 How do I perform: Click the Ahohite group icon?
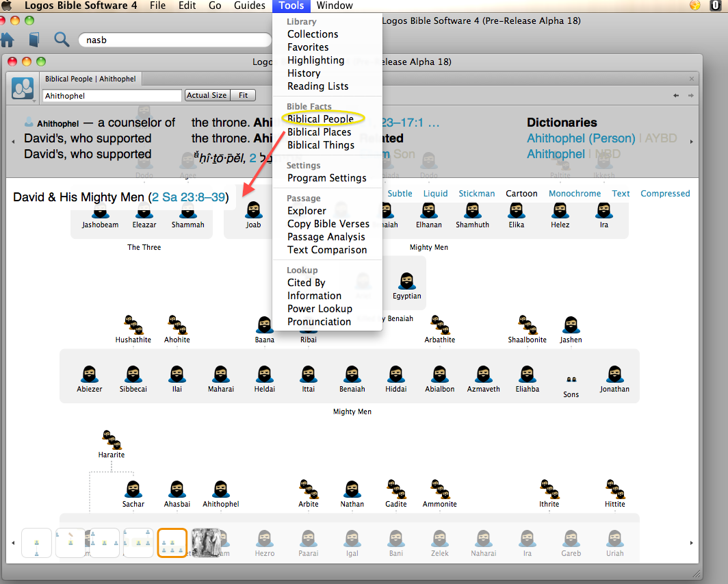[x=177, y=325]
